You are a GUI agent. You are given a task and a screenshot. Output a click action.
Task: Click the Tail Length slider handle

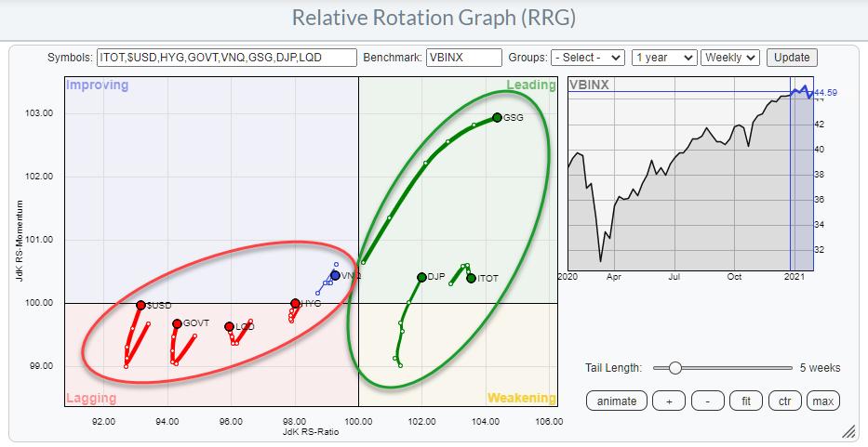point(674,368)
